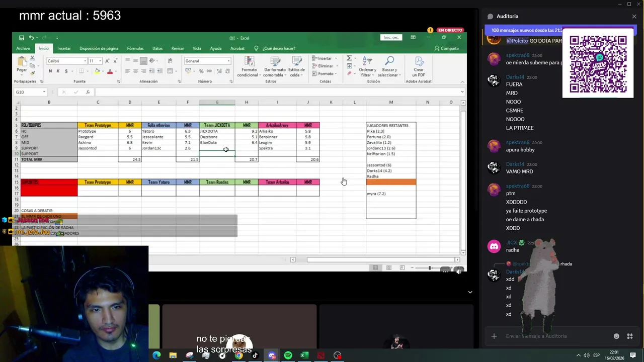Apply the yellow fill color bucket
The height and width of the screenshot is (362, 644).
97,71
